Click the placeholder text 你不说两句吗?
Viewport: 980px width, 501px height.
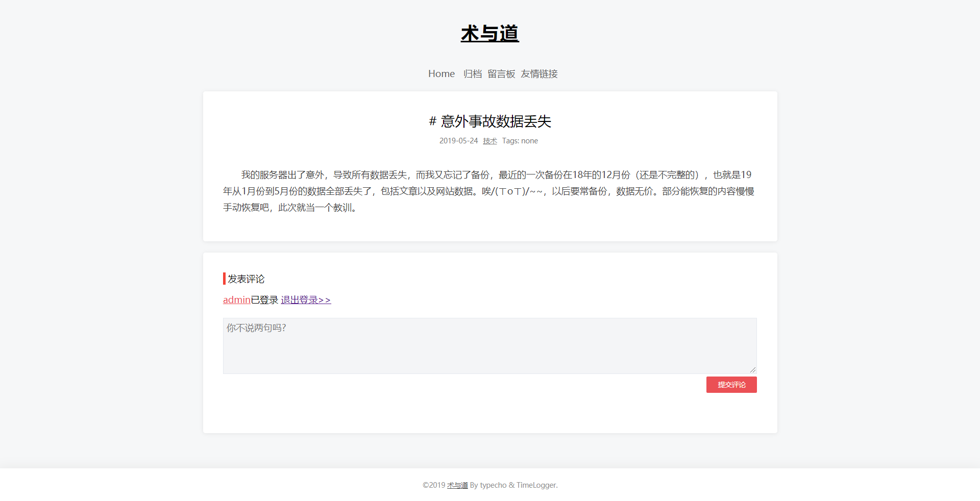tap(256, 328)
